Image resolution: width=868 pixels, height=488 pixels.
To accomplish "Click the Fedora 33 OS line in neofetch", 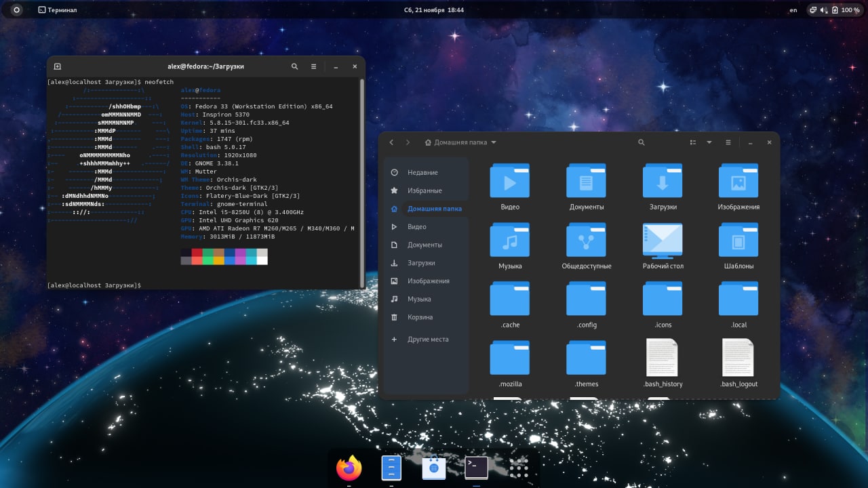I will tap(256, 106).
